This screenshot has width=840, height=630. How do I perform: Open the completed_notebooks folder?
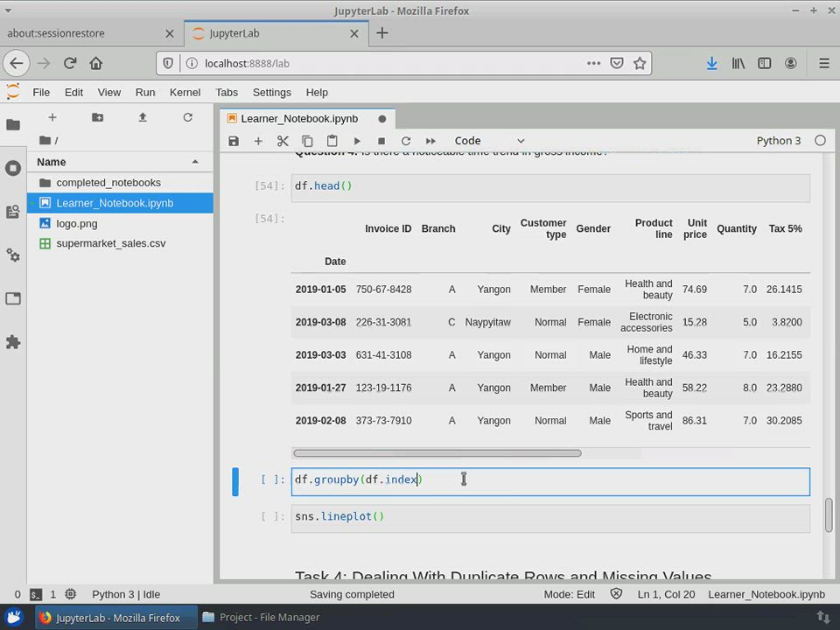coord(108,183)
